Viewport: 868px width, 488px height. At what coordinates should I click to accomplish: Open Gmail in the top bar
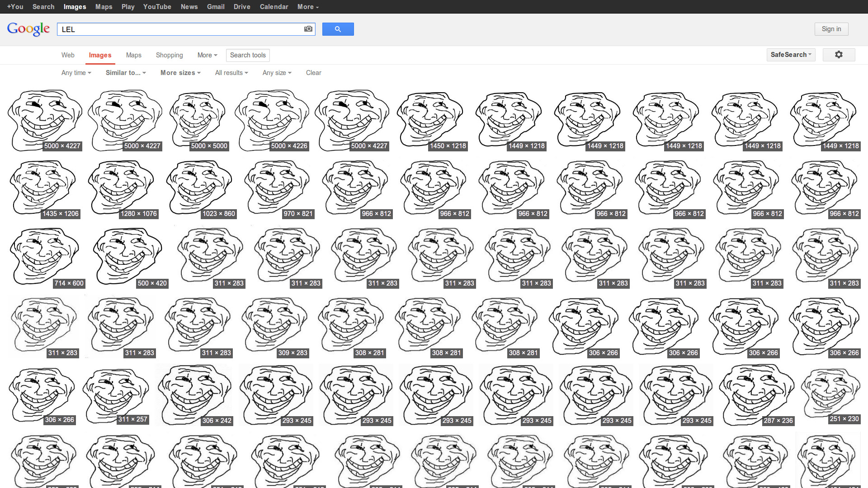[216, 7]
